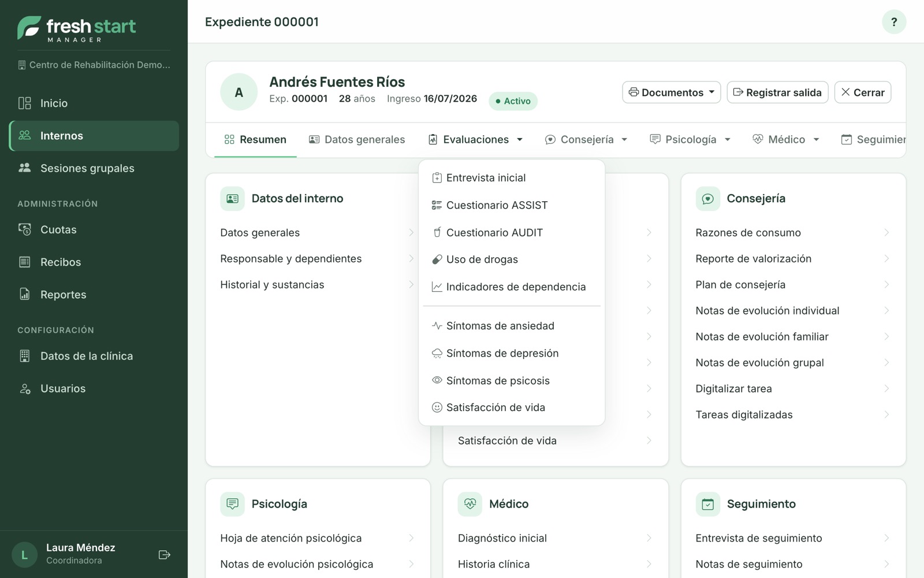Click the chevron for Razones de consumo
The width and height of the screenshot is (924, 578).
tap(886, 232)
